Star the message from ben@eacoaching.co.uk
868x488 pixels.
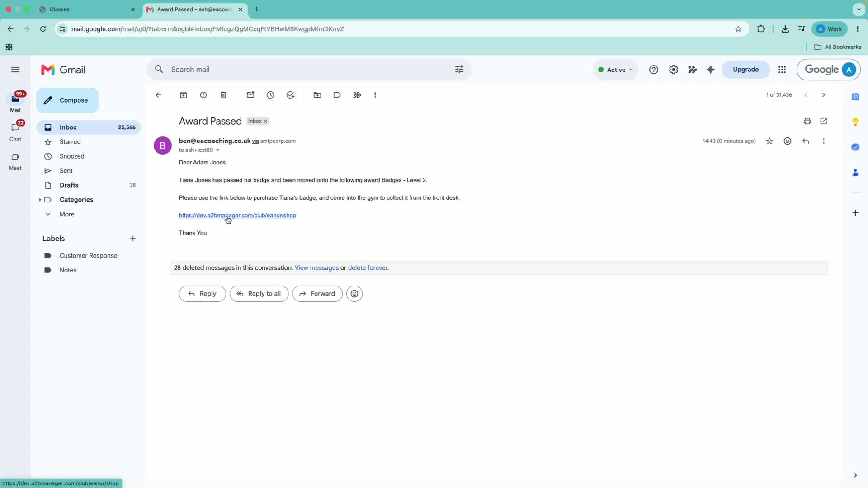(x=769, y=141)
